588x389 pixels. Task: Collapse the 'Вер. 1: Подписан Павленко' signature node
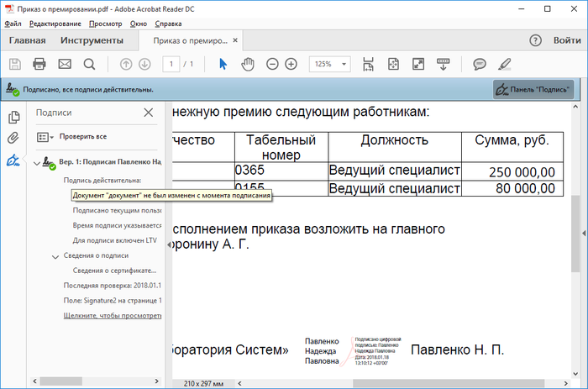(36, 161)
